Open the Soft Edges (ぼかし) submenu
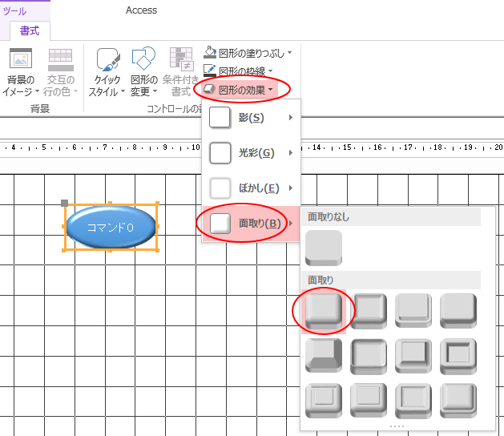The width and height of the screenshot is (504, 436). (251, 188)
